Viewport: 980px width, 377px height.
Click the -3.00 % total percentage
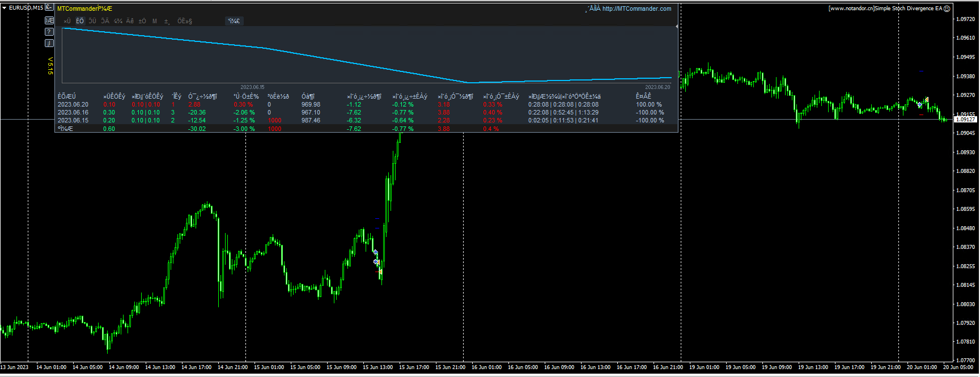point(244,129)
